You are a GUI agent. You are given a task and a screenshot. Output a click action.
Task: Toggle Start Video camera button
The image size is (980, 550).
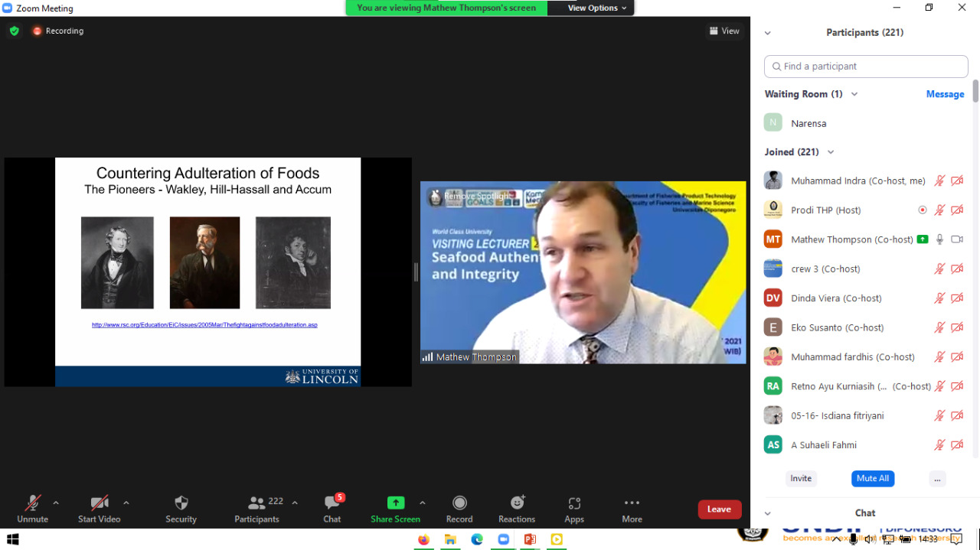pos(99,503)
